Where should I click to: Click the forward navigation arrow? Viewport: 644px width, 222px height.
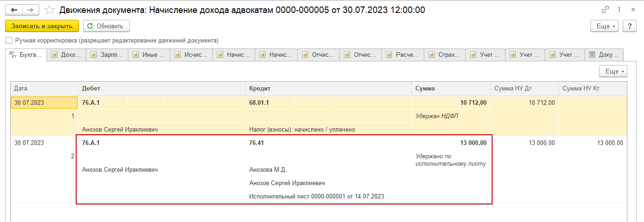pos(30,10)
